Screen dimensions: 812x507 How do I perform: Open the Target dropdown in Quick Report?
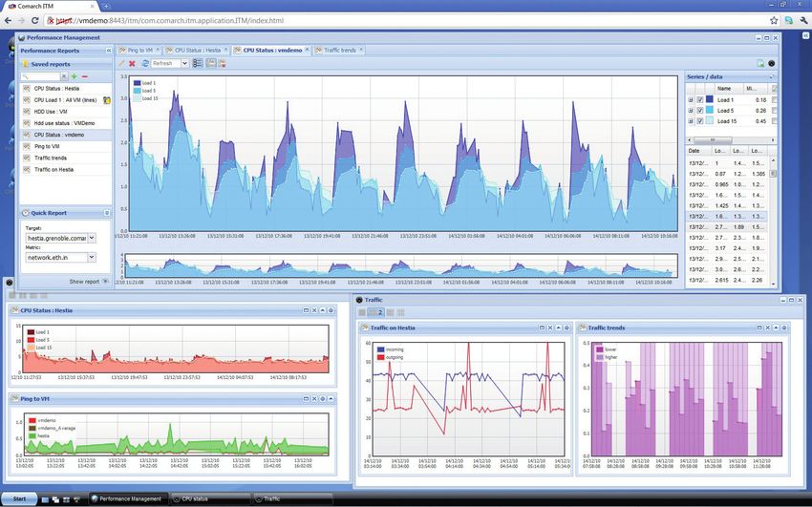click(91, 238)
